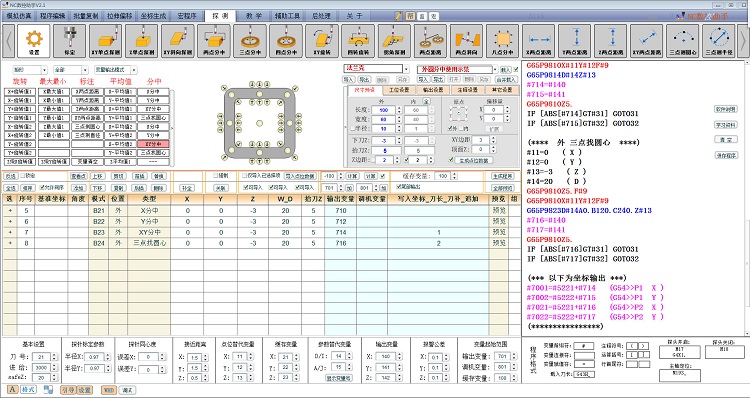Image resolution: width=750 pixels, height=398 pixels.
Task: Click the right toolbar scroll arrow
Action: (743, 41)
